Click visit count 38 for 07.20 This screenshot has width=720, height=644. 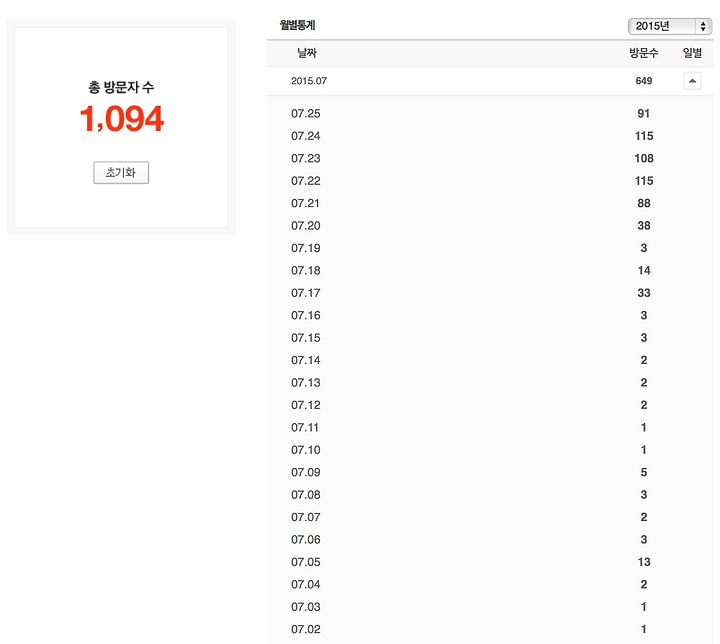point(644,226)
